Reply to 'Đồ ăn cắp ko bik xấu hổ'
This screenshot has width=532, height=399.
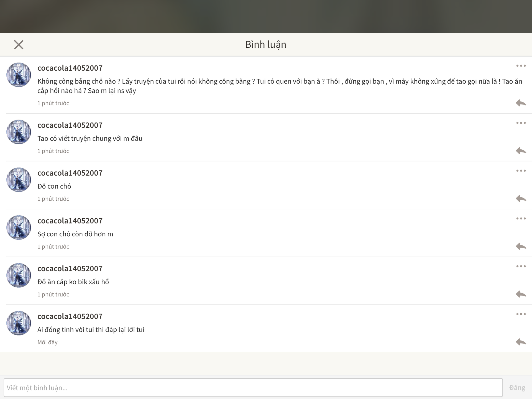(x=521, y=294)
